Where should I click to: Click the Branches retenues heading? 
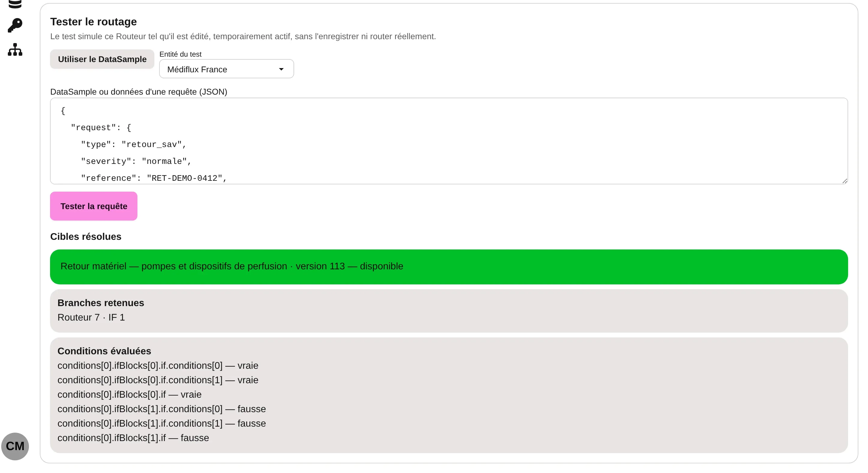(101, 302)
